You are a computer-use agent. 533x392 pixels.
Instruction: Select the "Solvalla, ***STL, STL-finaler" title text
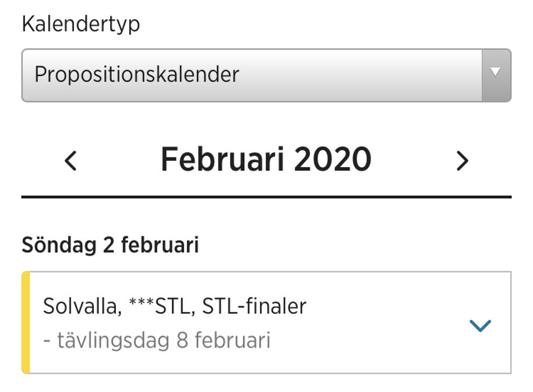174,306
